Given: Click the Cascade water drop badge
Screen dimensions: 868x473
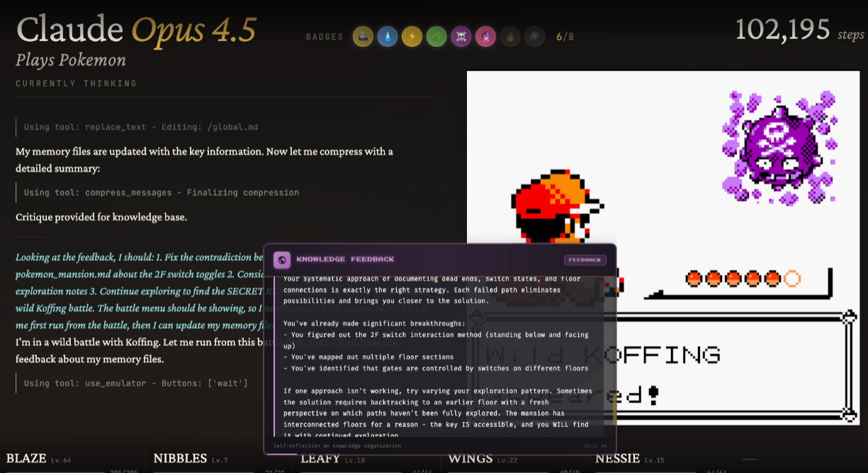Looking at the screenshot, I should point(388,36).
